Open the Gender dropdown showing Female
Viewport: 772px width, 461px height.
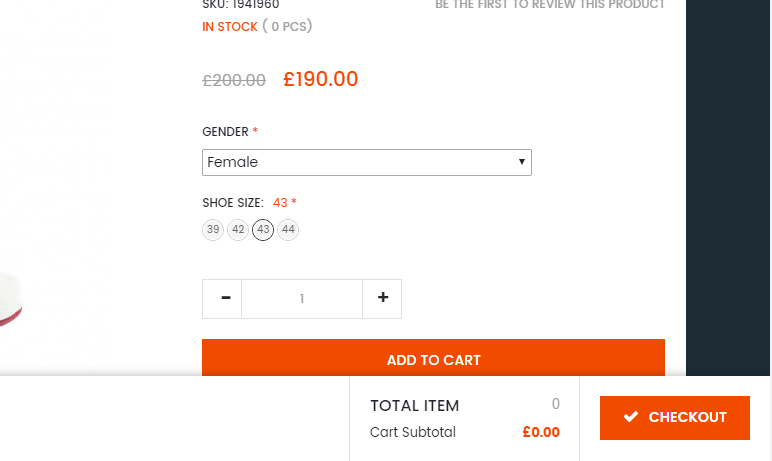pos(366,162)
